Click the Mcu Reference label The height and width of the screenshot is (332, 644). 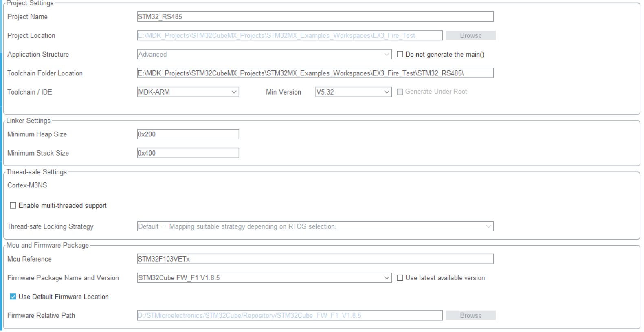[29, 259]
